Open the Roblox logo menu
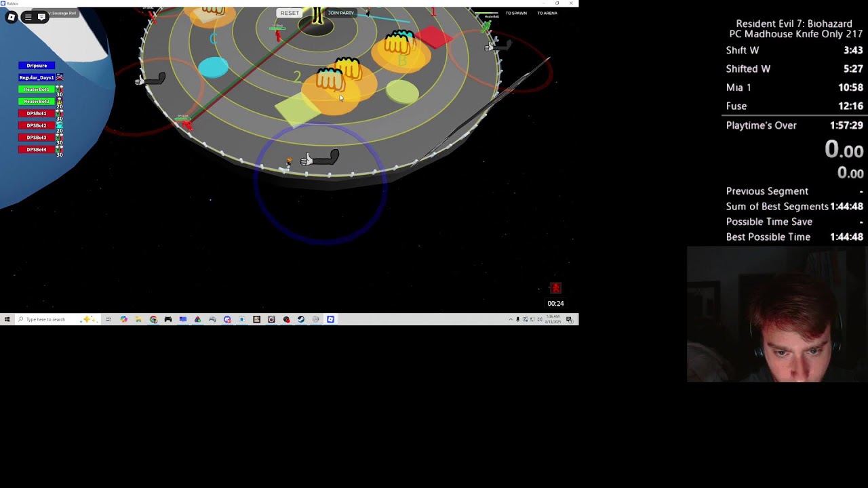The image size is (868, 488). (11, 17)
